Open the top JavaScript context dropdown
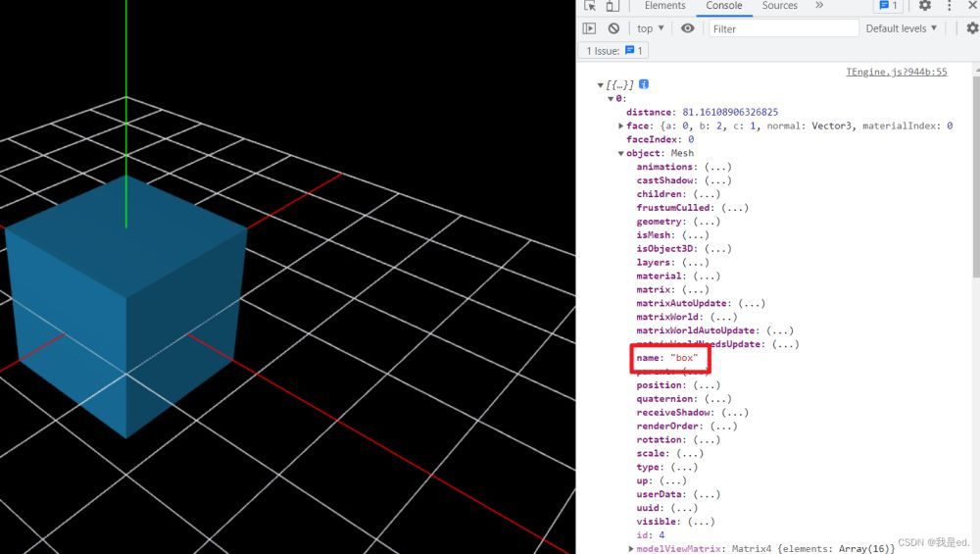The width and height of the screenshot is (980, 554). point(650,28)
